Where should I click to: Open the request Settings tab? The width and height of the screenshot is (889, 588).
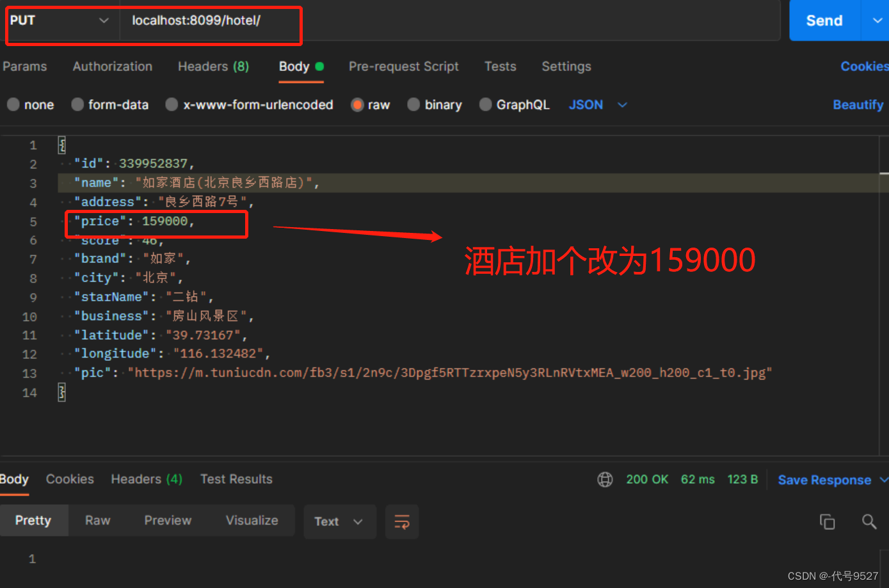pyautogui.click(x=566, y=67)
